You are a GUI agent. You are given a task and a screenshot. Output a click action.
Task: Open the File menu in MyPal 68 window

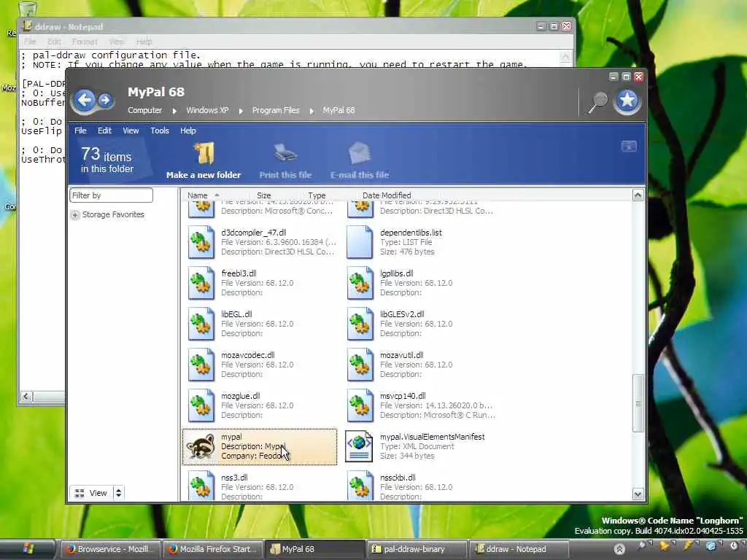coord(80,131)
